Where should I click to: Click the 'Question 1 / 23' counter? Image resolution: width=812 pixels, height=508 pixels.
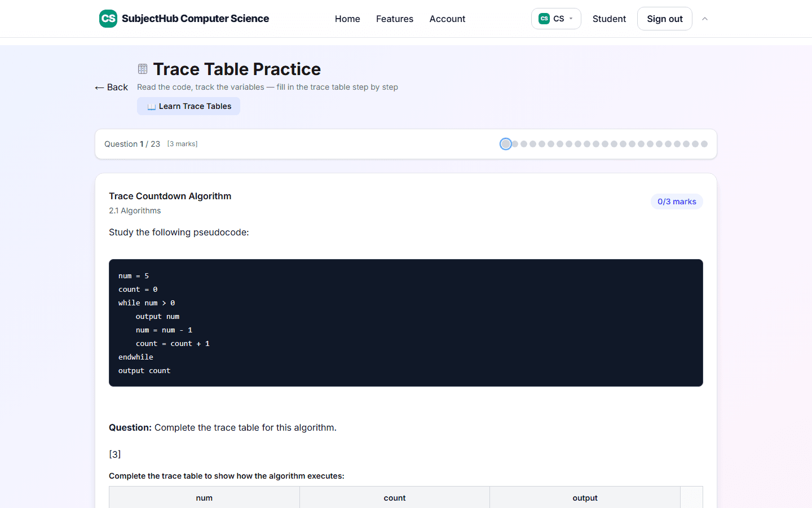tap(132, 144)
